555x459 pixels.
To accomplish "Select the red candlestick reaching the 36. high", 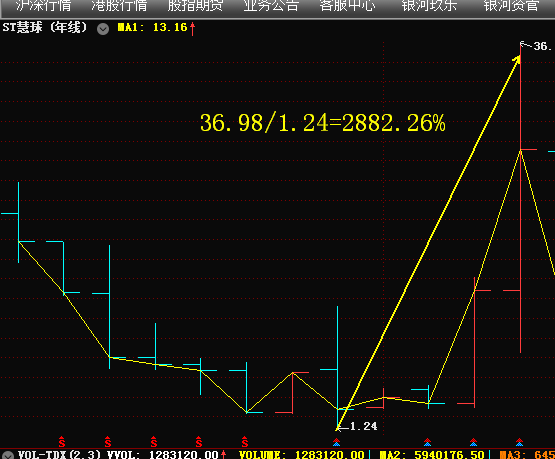I will pyautogui.click(x=521, y=199).
